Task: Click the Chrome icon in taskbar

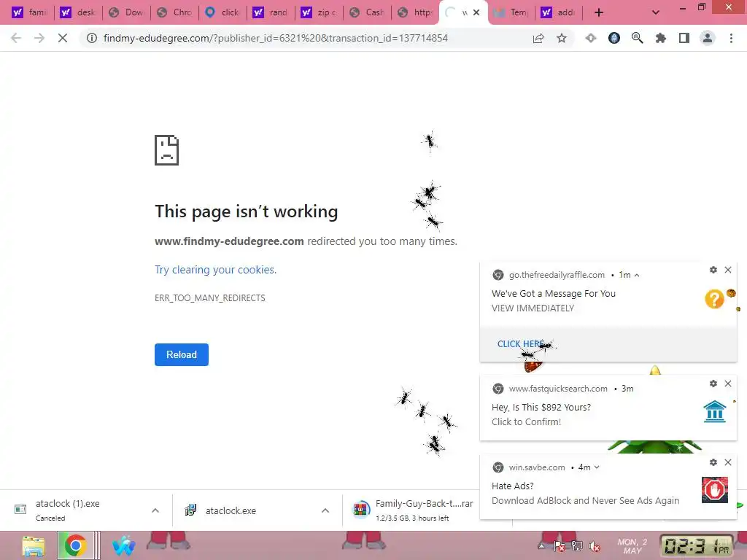Action: (x=75, y=545)
